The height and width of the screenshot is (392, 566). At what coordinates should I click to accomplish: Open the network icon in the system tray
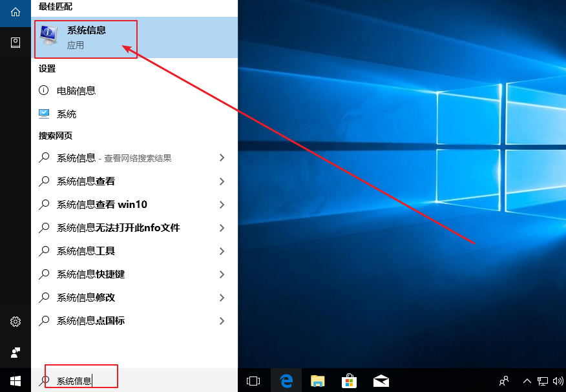[x=545, y=380]
